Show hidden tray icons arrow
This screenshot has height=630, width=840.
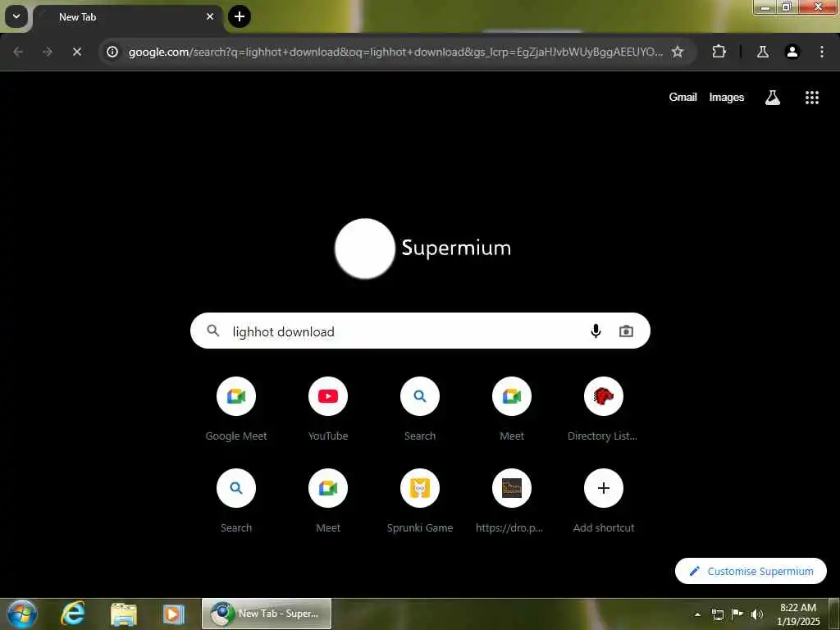point(697,614)
